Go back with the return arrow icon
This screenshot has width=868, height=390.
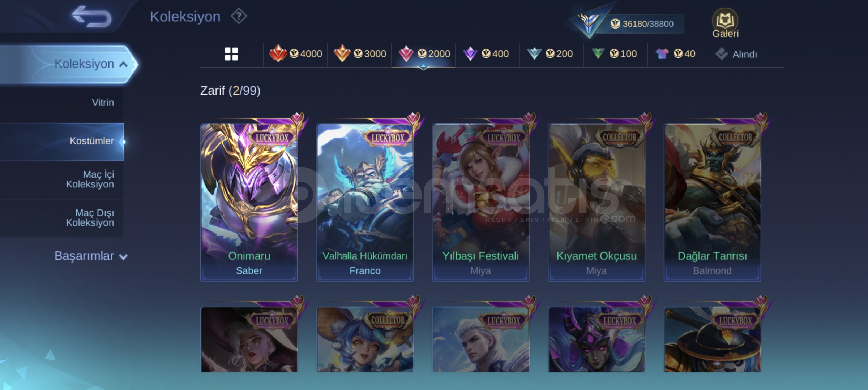92,17
